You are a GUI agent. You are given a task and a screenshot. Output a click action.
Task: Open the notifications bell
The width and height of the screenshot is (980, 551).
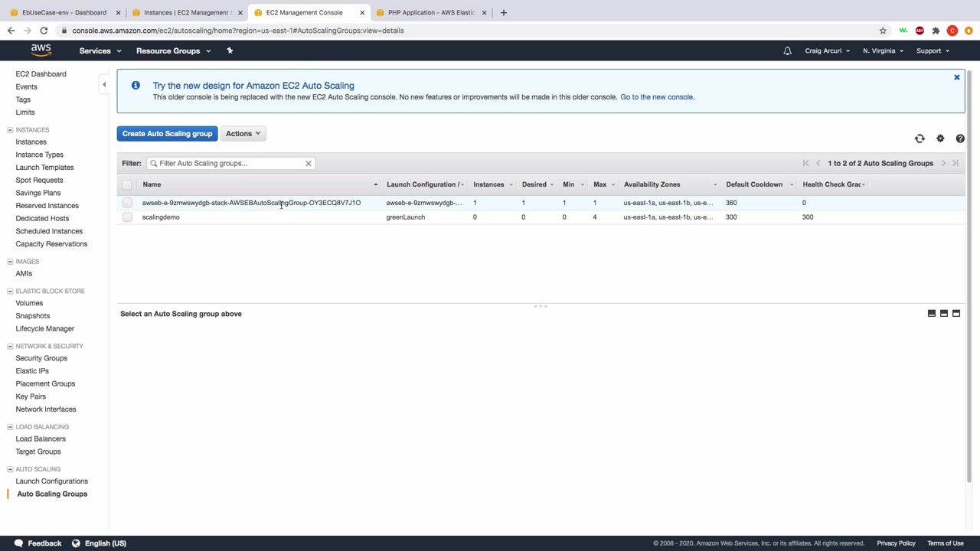(787, 51)
